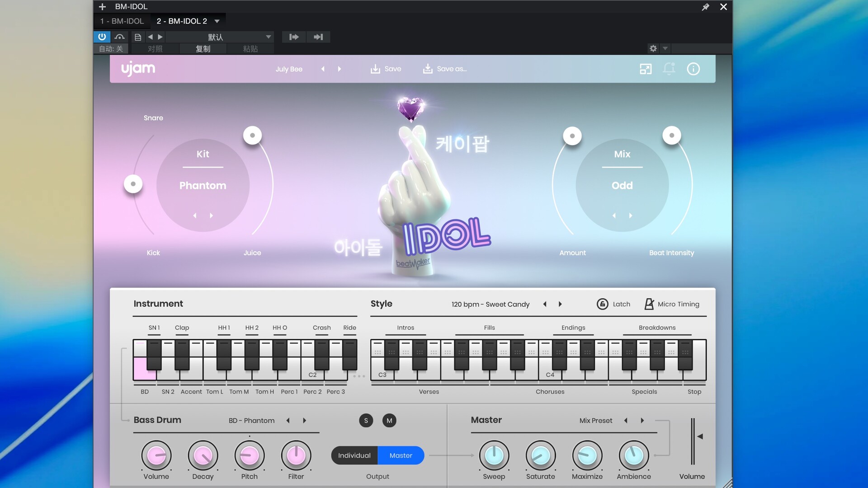Click the plus icon beside the BM-IDOL title
868x488 pixels.
[102, 7]
